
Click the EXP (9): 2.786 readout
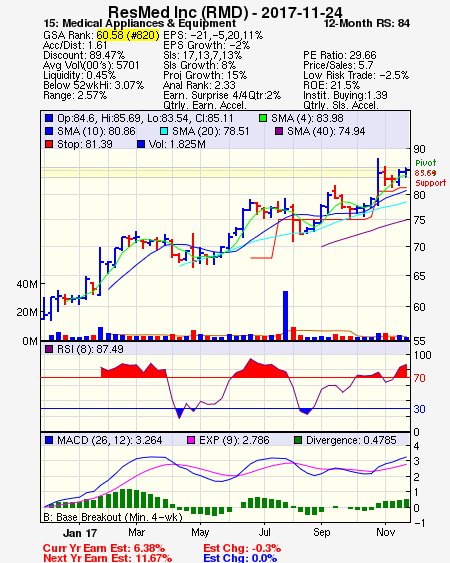pos(234,440)
